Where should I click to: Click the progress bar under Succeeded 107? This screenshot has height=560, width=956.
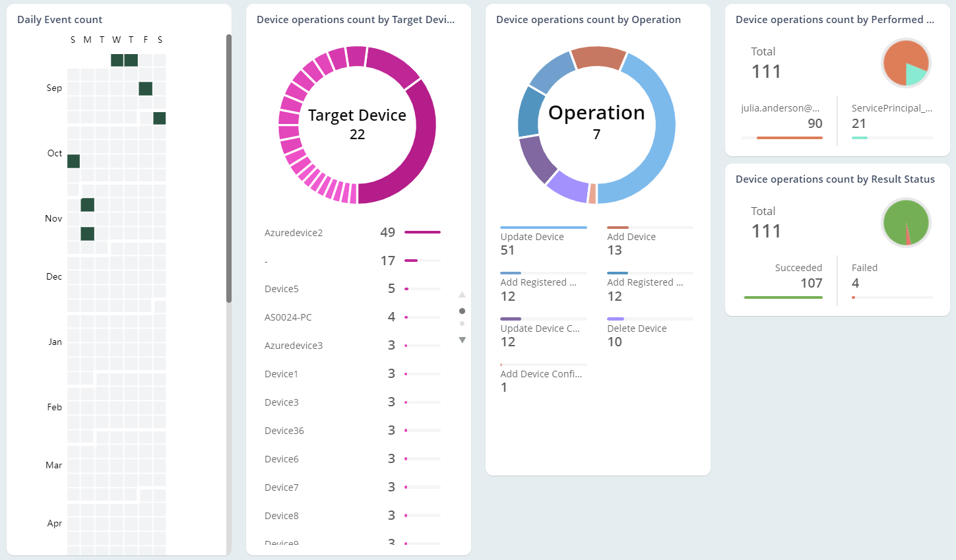pos(783,297)
